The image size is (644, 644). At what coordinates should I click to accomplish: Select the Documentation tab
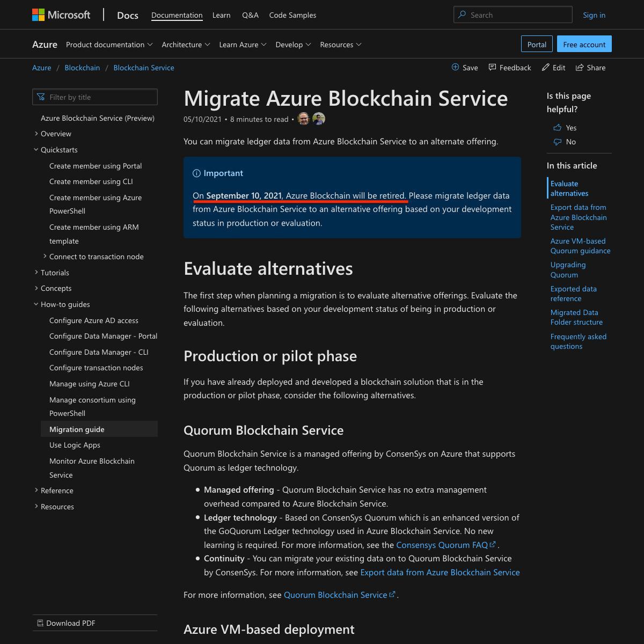[177, 15]
